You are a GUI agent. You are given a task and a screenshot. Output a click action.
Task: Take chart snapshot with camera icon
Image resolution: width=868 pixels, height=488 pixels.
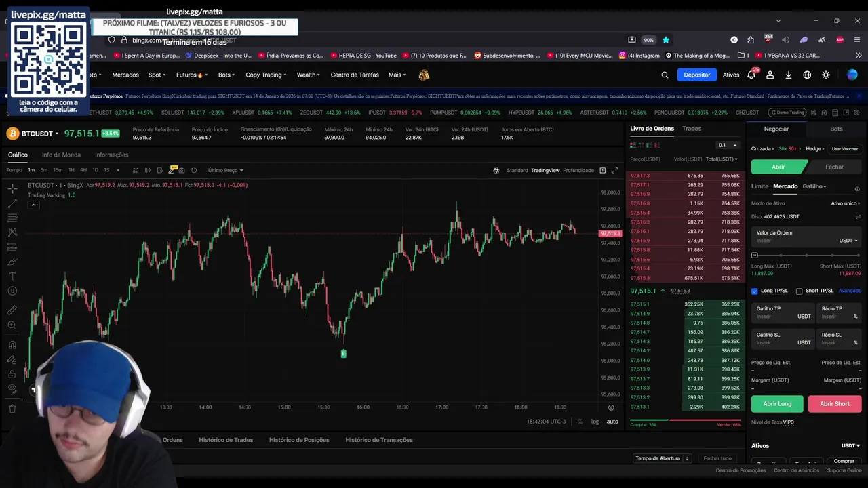pos(182,170)
